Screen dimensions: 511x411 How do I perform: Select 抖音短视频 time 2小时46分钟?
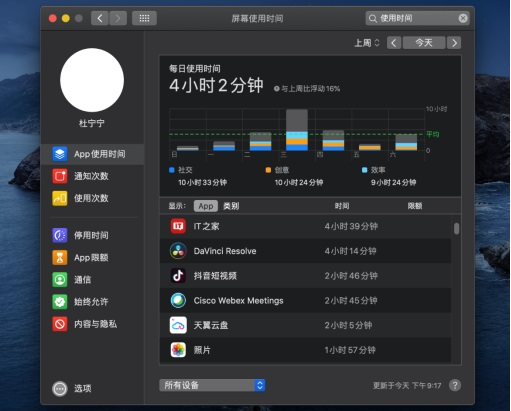click(x=351, y=276)
